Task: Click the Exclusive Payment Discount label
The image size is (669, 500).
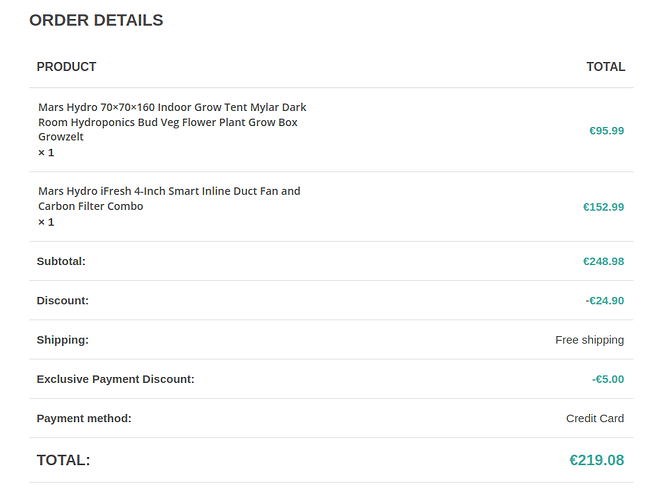Action: click(115, 379)
